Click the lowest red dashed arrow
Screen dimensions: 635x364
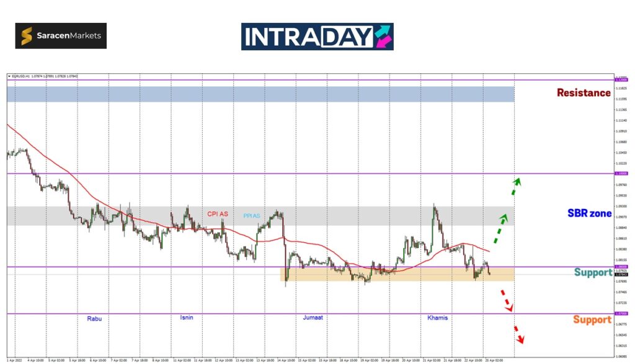point(520,335)
